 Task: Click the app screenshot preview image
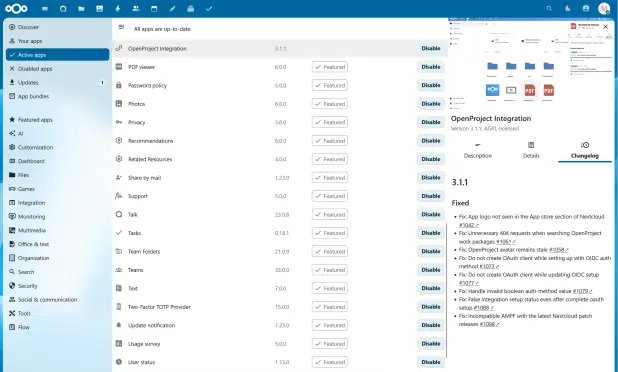pos(531,64)
